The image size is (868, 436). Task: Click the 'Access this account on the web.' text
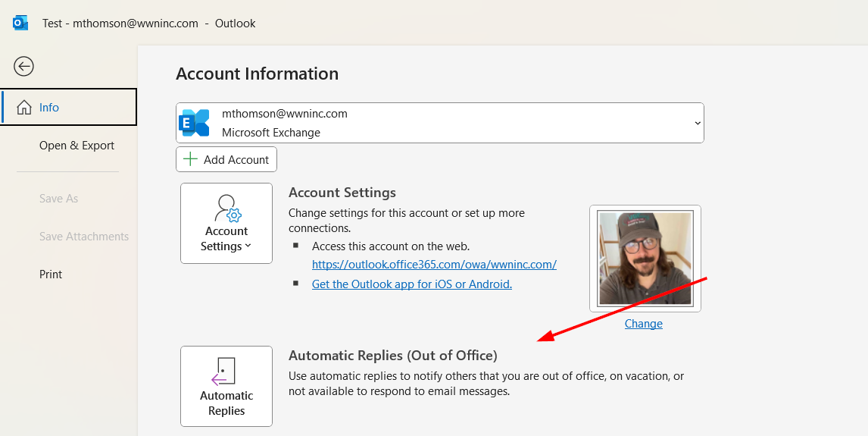click(391, 246)
